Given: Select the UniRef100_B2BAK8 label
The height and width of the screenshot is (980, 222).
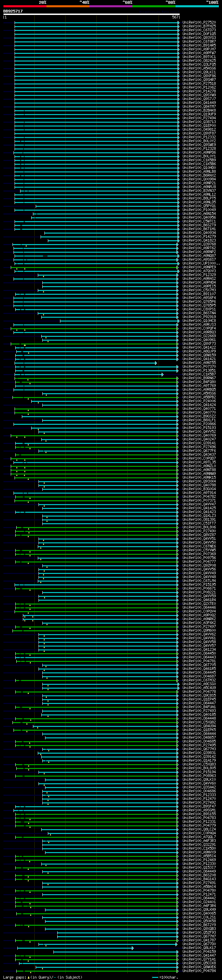Looking at the screenshot, I should pyautogui.click(x=199, y=110).
